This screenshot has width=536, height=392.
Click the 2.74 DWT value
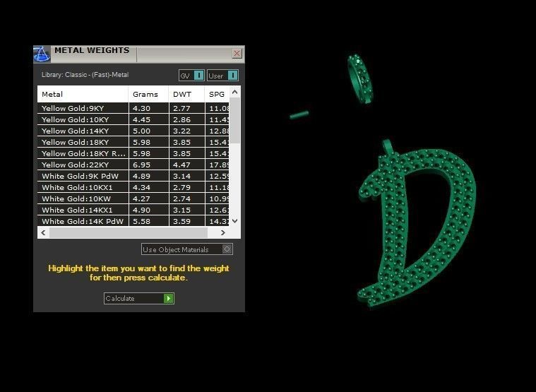(181, 198)
